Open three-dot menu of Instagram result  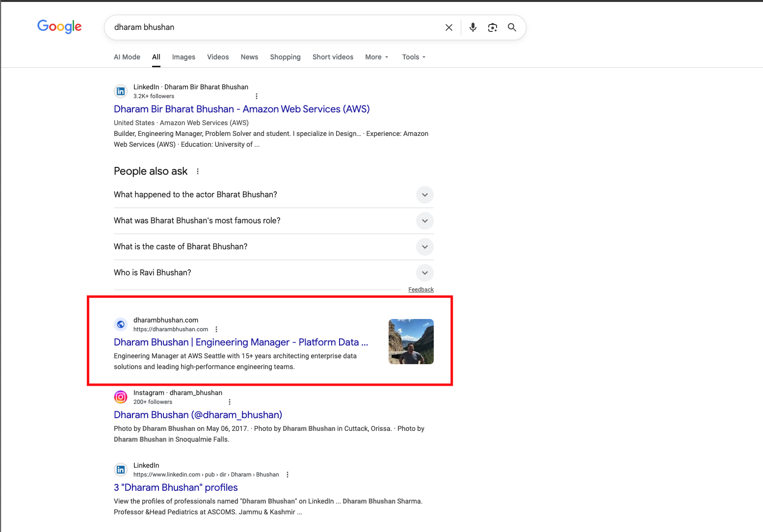(x=229, y=402)
